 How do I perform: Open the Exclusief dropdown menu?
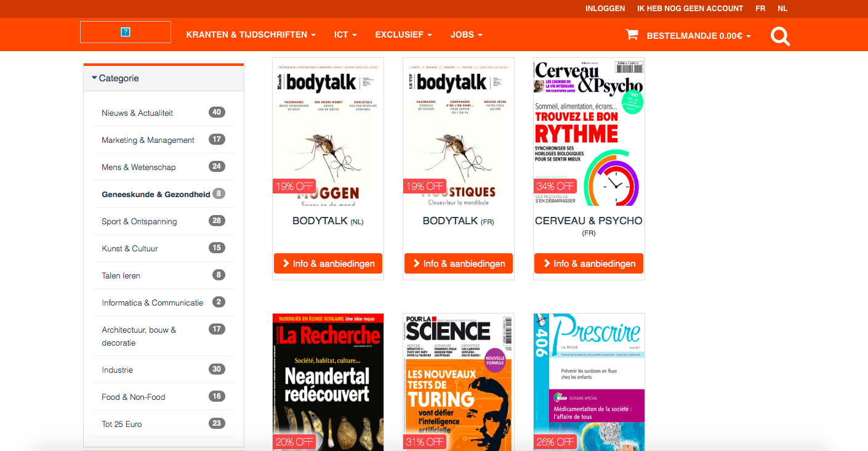click(403, 35)
